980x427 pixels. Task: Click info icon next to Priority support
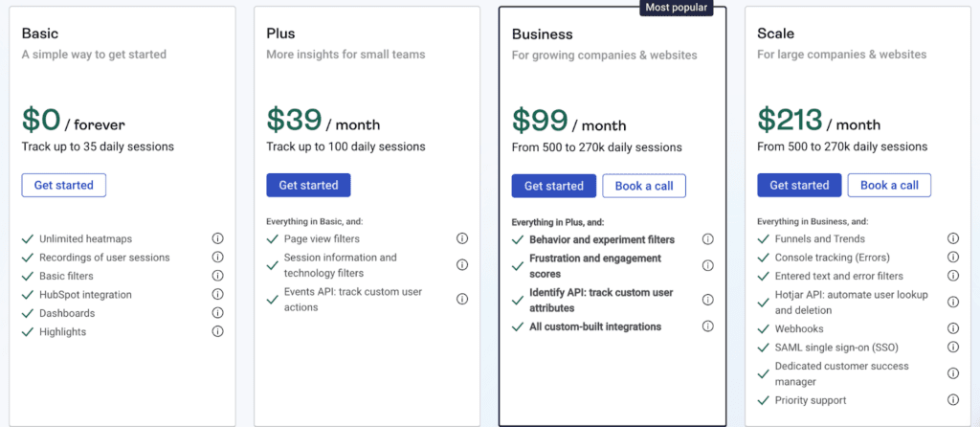point(953,400)
